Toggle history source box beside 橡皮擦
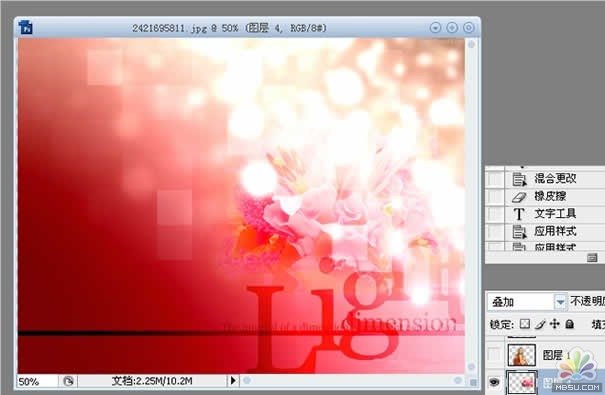 click(495, 196)
